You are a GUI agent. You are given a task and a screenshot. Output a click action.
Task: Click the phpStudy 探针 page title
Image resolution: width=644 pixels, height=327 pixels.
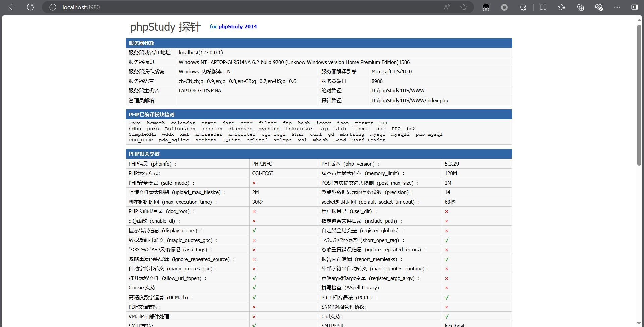165,27
